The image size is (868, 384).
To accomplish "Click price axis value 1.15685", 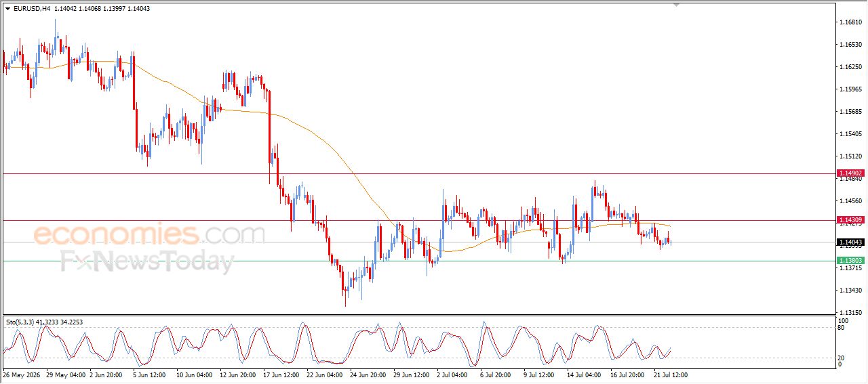I will tap(850, 112).
